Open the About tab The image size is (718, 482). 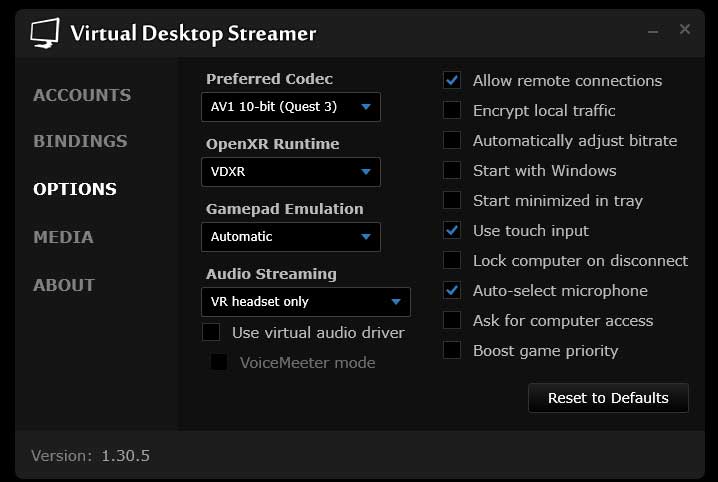pos(64,285)
